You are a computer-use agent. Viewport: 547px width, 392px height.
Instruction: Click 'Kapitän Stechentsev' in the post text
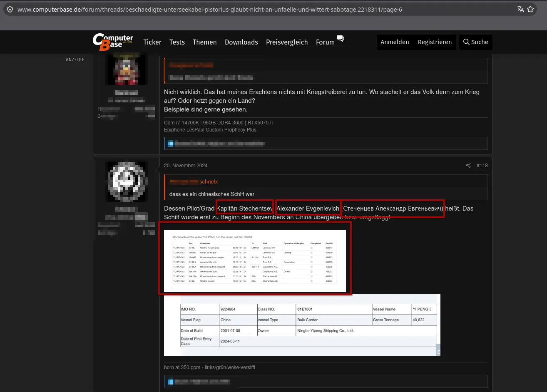245,208
